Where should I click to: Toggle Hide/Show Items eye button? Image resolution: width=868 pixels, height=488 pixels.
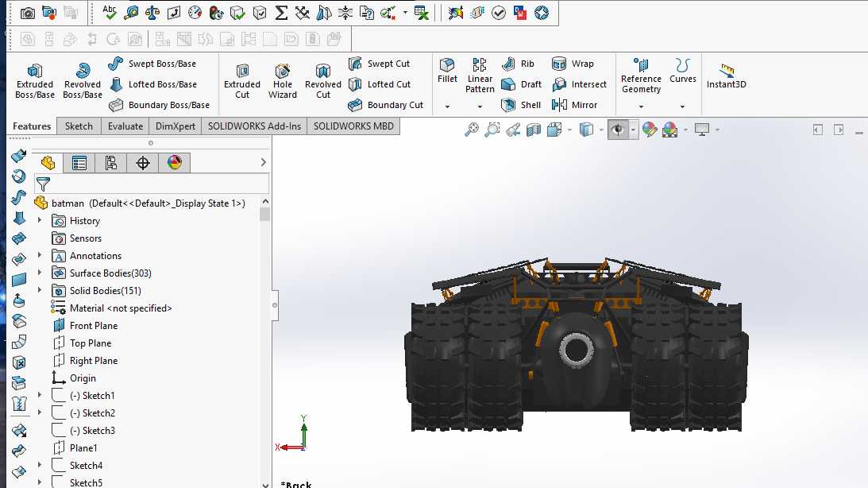(618, 130)
